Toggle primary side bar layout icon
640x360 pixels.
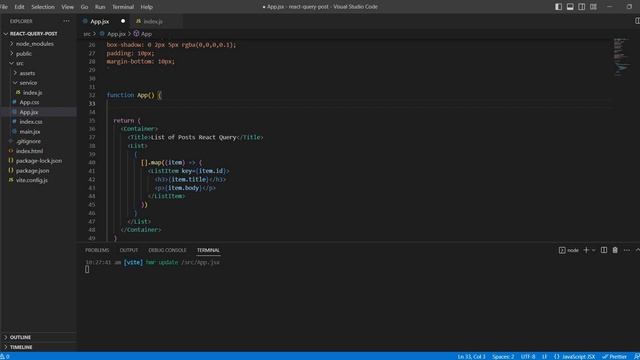click(558, 7)
